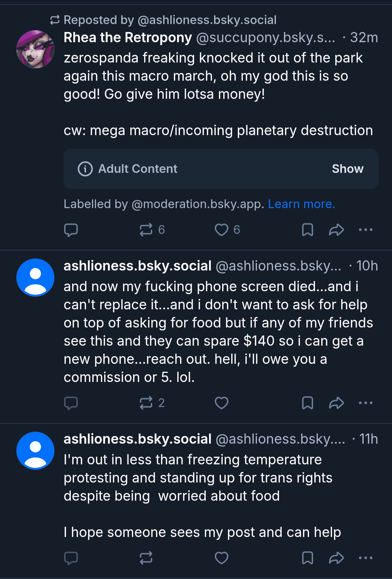Like the phone screen died post
The width and height of the screenshot is (392, 579).
tap(221, 403)
